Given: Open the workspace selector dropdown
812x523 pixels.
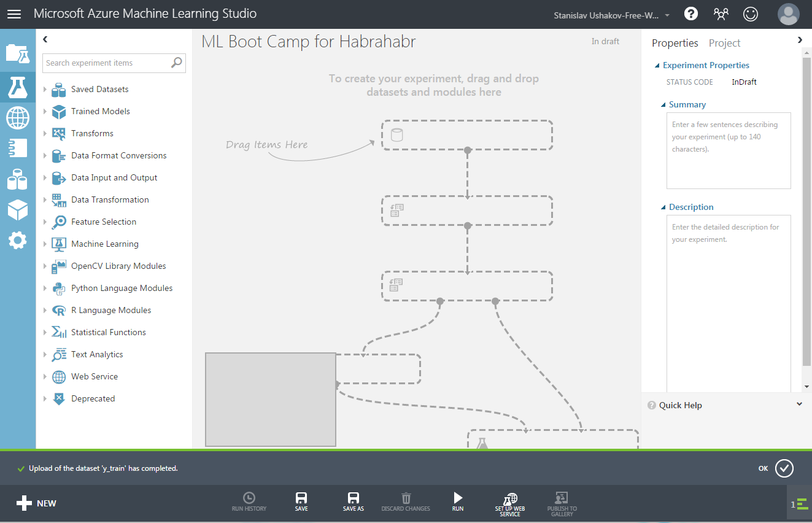Looking at the screenshot, I should coord(612,15).
